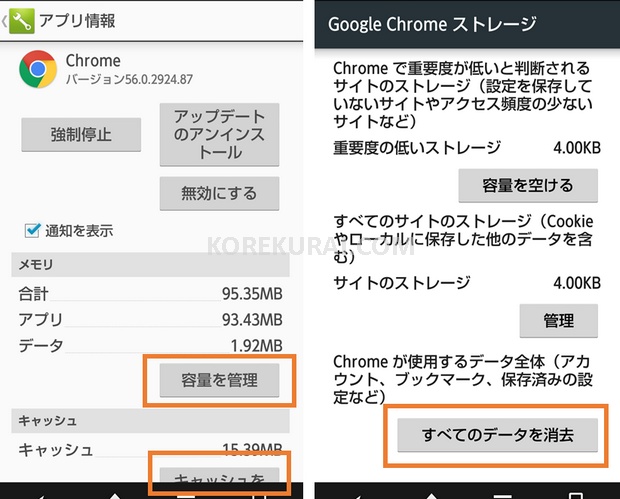Tap the Google Chrome ストレージ title
The height and width of the screenshot is (499, 620).
432,24
